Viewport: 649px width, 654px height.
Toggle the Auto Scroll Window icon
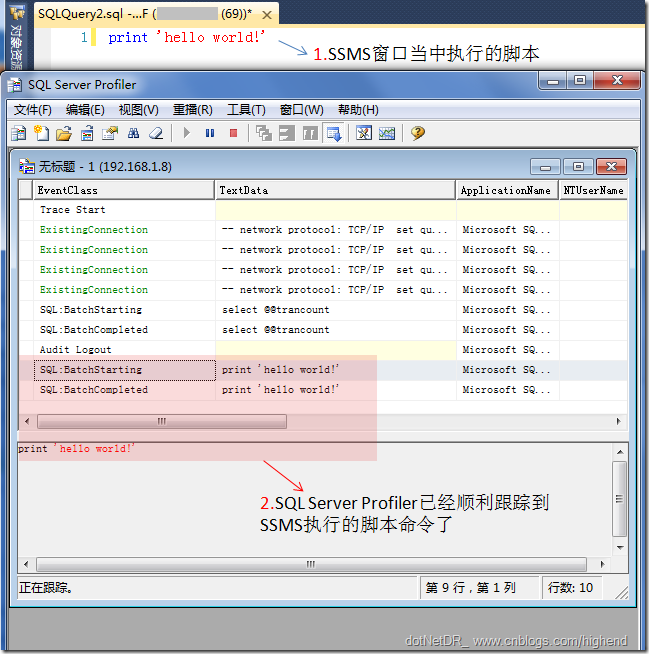pyautogui.click(x=333, y=133)
